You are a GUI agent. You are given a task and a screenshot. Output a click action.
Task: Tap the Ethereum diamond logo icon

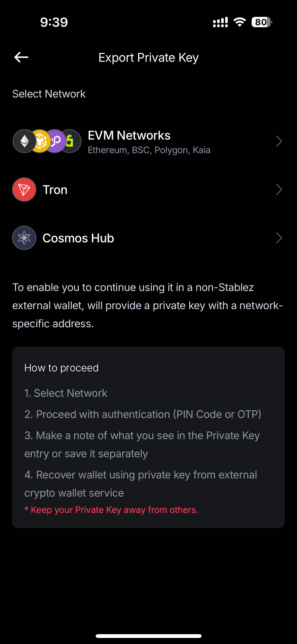[24, 141]
